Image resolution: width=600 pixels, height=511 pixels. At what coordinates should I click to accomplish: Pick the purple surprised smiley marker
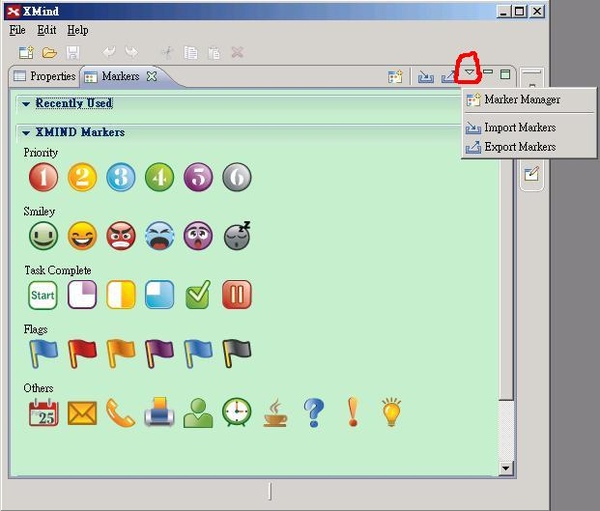[198, 236]
